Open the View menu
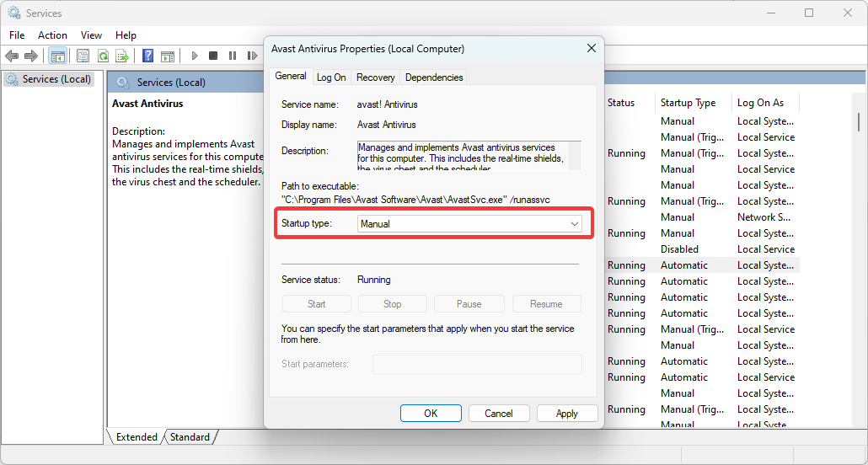This screenshot has width=868, height=465. tap(91, 35)
